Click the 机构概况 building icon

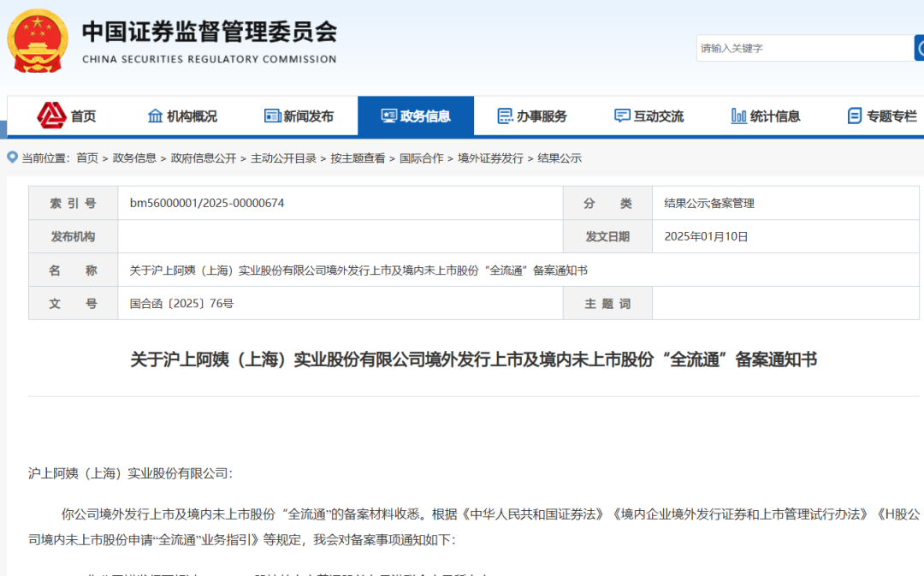pyautogui.click(x=155, y=116)
